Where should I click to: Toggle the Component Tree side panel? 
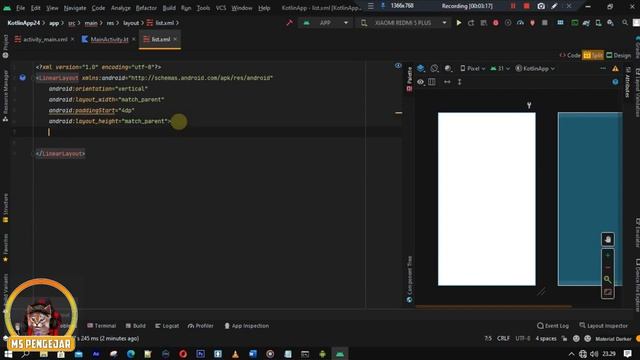pos(409,279)
